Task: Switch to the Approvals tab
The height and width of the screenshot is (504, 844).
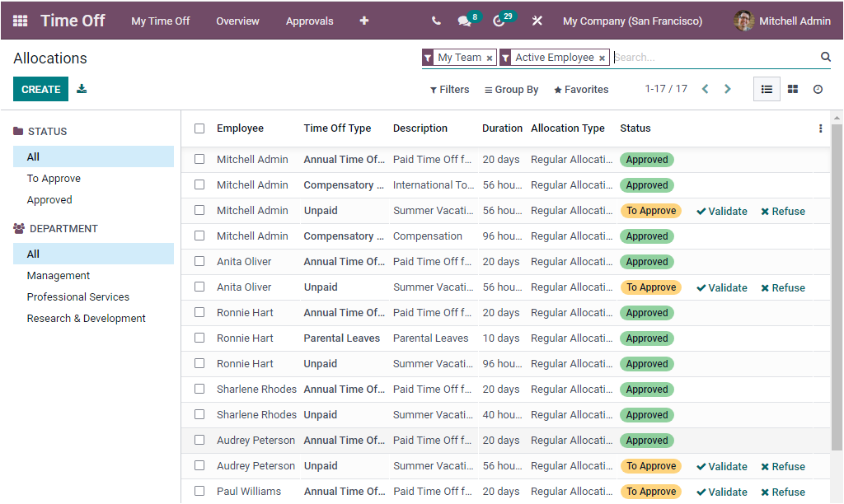Action: click(310, 21)
